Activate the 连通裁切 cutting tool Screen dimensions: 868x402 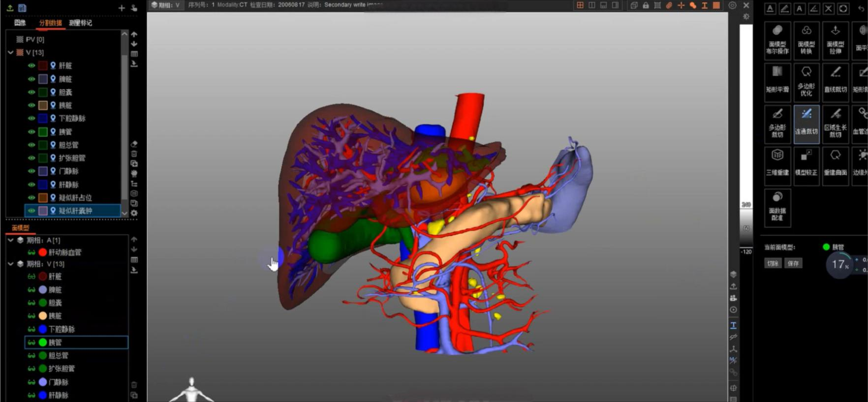[806, 124]
